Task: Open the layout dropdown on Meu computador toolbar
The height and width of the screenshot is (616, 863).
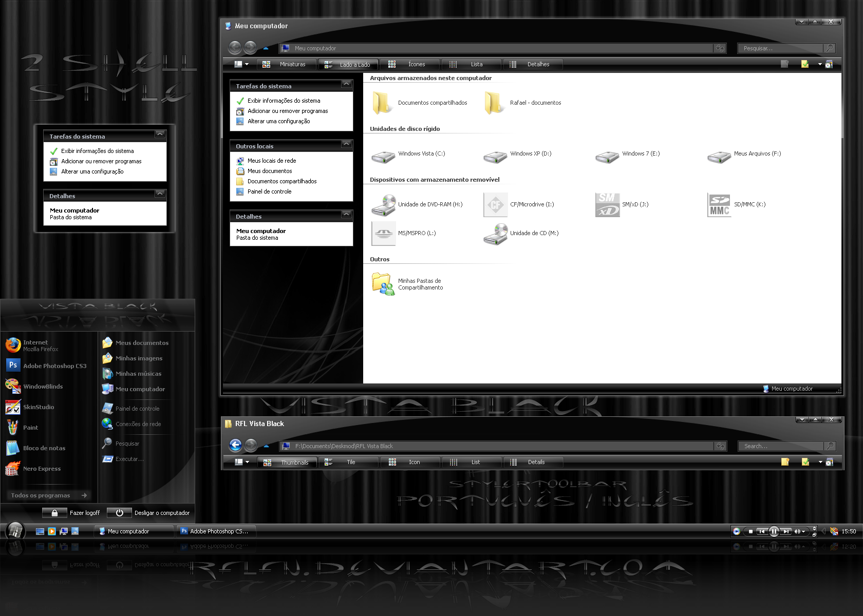Action: pos(241,64)
